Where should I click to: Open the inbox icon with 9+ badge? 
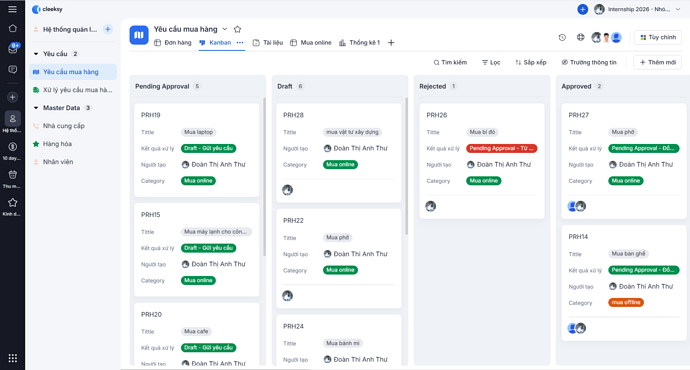point(13,48)
